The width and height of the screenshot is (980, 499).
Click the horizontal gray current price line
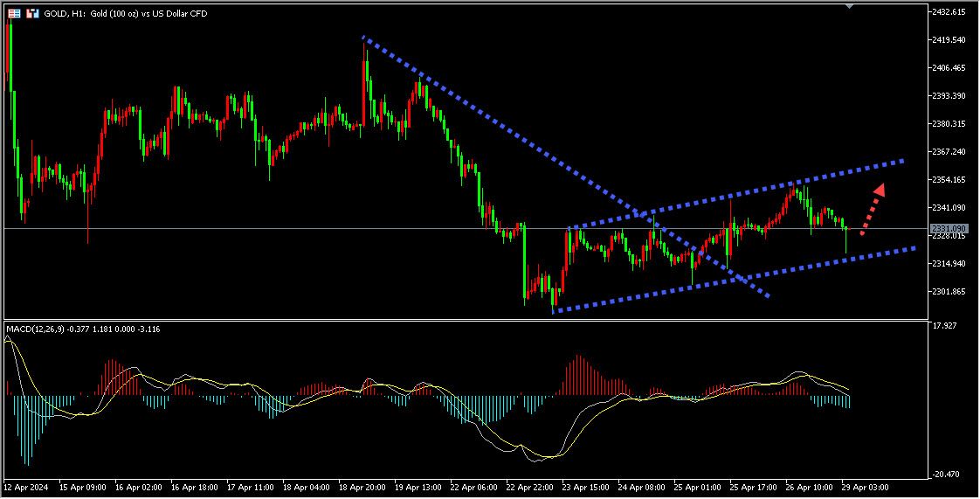[x=262, y=228]
